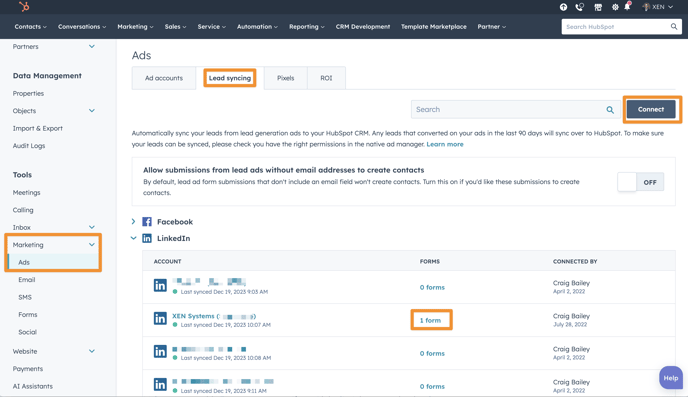Viewport: 688px width, 397px height.
Task: Open Properties in Data Management
Action: 29,93
